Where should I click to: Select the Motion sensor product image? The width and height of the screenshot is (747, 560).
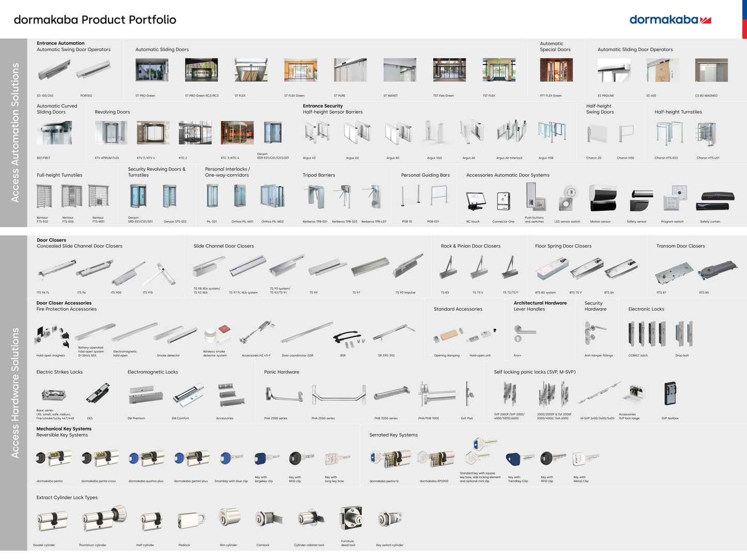603,198
